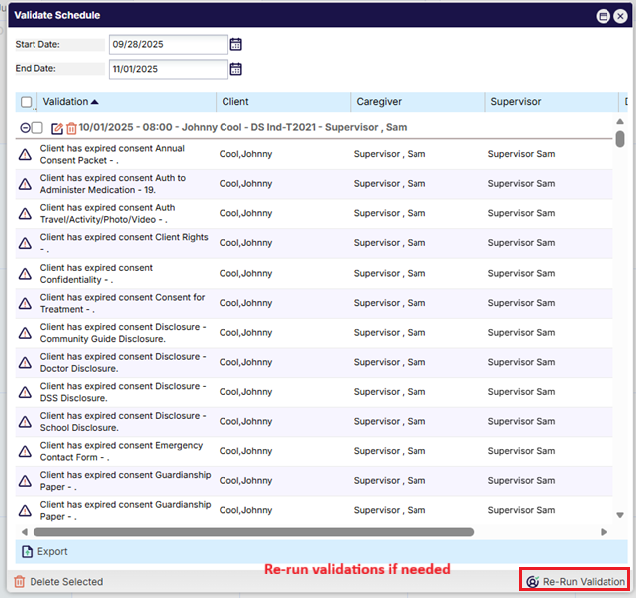Click 'Supervisor , Sam' caregiver in Confidentiality row
This screenshot has width=636, height=598.
pos(389,273)
